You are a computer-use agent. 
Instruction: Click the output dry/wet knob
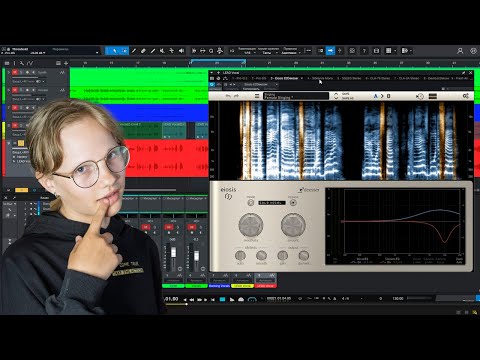coord(304,256)
